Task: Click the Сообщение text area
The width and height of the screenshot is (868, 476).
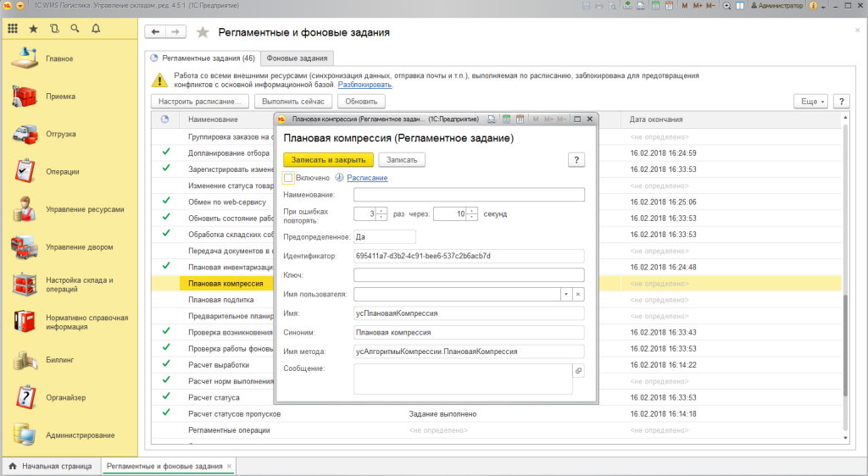Action: click(x=463, y=379)
